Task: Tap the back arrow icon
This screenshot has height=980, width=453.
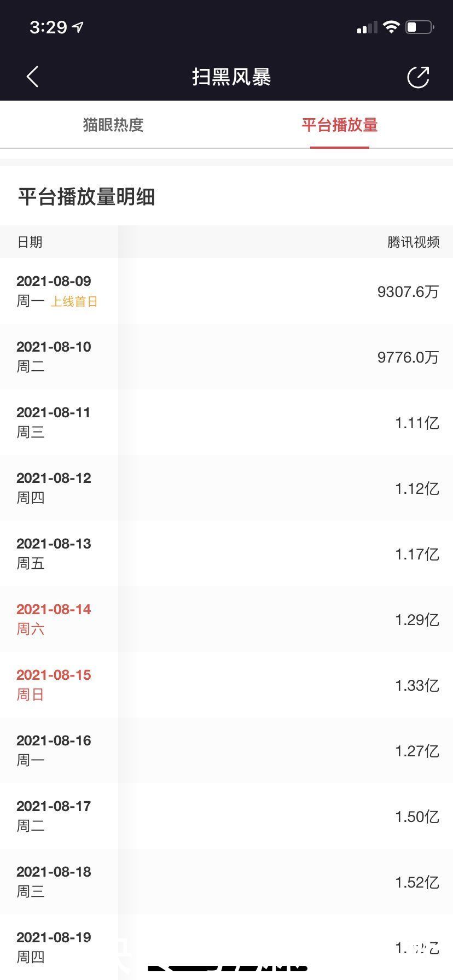Action: (x=33, y=77)
